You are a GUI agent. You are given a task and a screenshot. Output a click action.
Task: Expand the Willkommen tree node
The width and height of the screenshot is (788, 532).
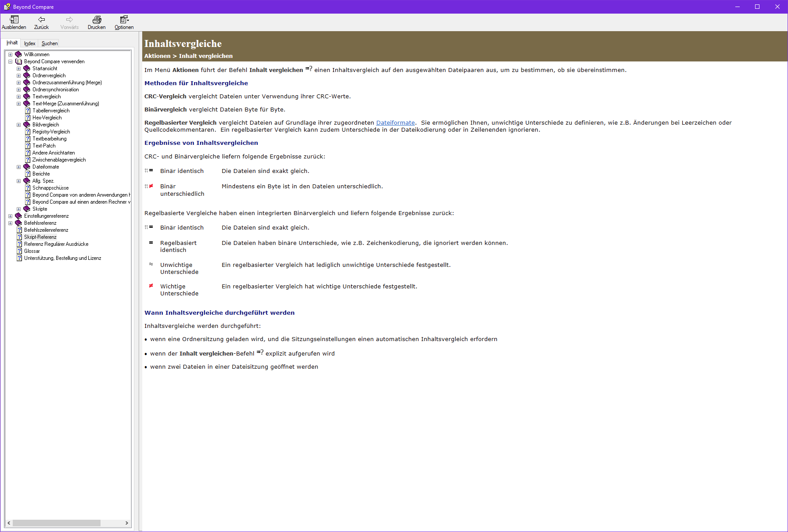[x=10, y=55]
